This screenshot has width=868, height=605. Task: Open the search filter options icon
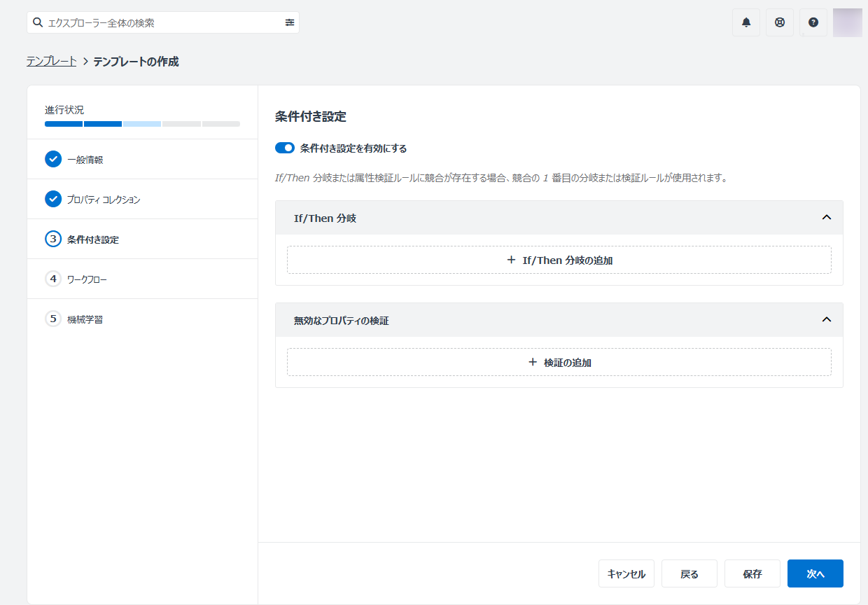point(290,22)
